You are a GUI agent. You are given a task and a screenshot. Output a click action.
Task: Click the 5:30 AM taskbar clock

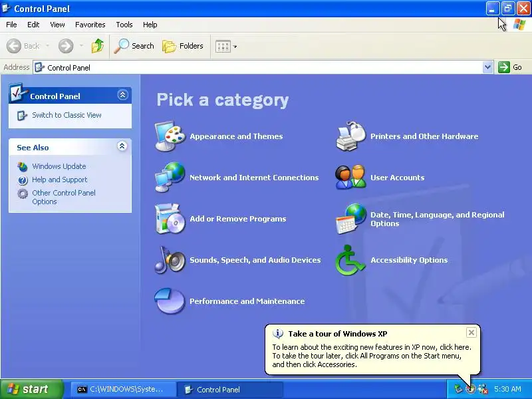[507, 389]
